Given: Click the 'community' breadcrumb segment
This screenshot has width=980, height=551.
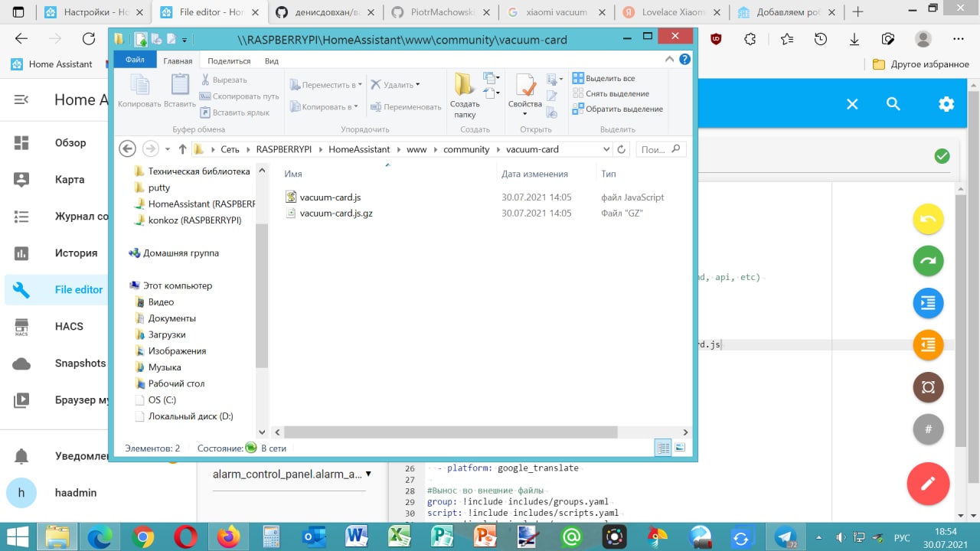Looking at the screenshot, I should point(466,149).
